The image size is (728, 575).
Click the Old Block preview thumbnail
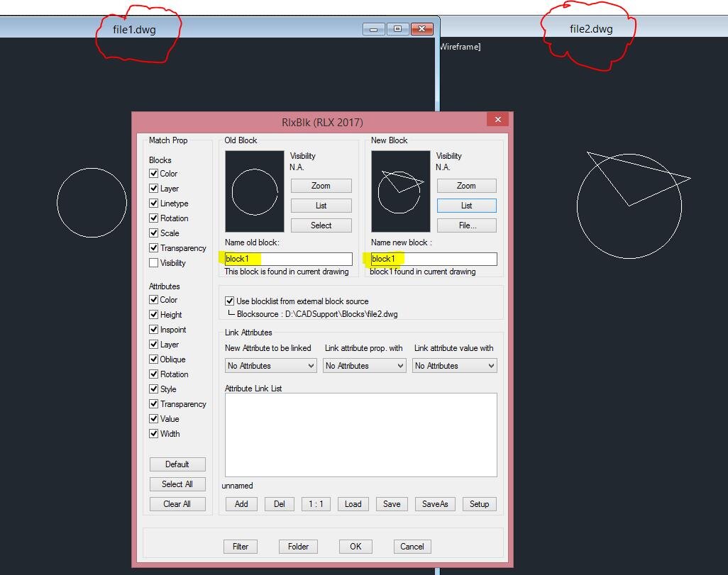[255, 191]
